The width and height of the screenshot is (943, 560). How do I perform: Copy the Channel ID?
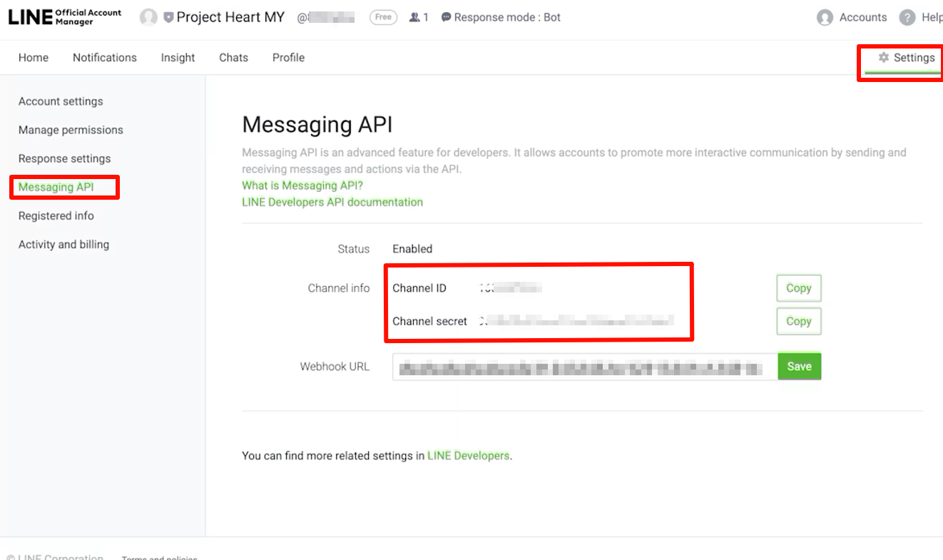(797, 287)
